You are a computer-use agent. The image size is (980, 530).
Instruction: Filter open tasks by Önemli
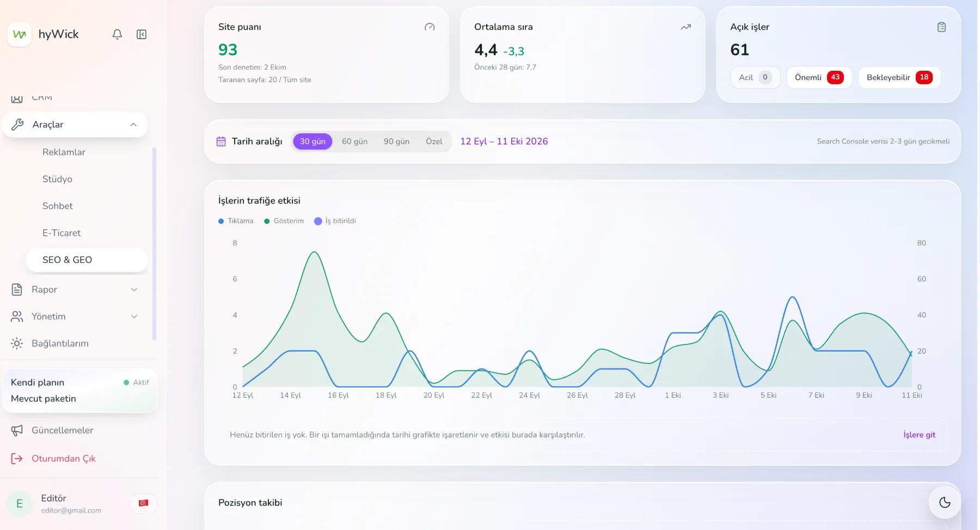(x=819, y=77)
